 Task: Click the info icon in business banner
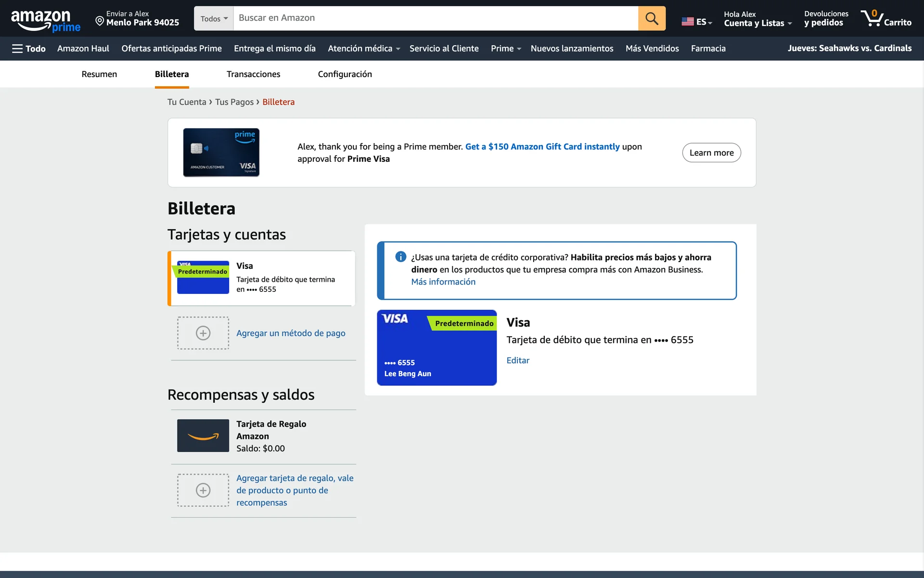tap(400, 257)
